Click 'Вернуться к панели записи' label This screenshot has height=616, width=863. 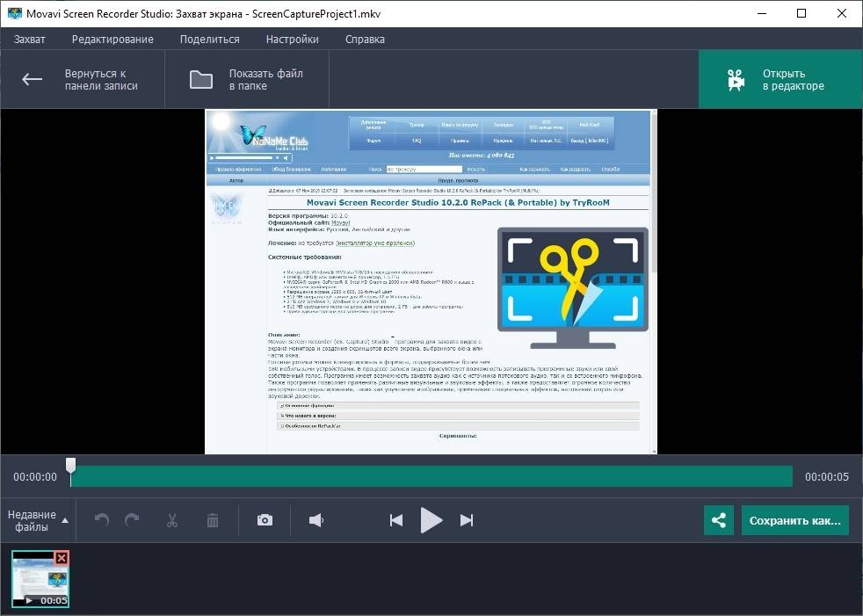pos(101,79)
